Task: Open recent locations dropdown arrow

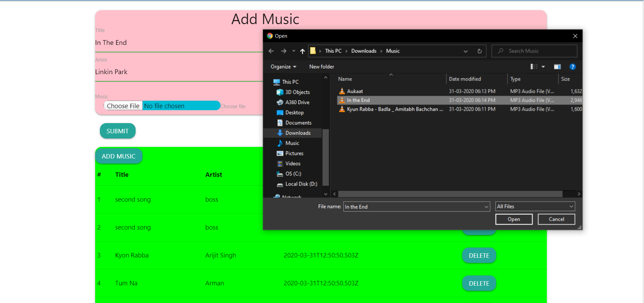Action: pyautogui.click(x=294, y=51)
